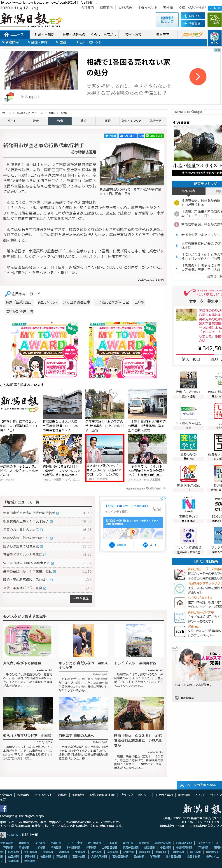Expand the 全国・世界 submenu
The width and height of the screenshot is (222, 868).
39,42
